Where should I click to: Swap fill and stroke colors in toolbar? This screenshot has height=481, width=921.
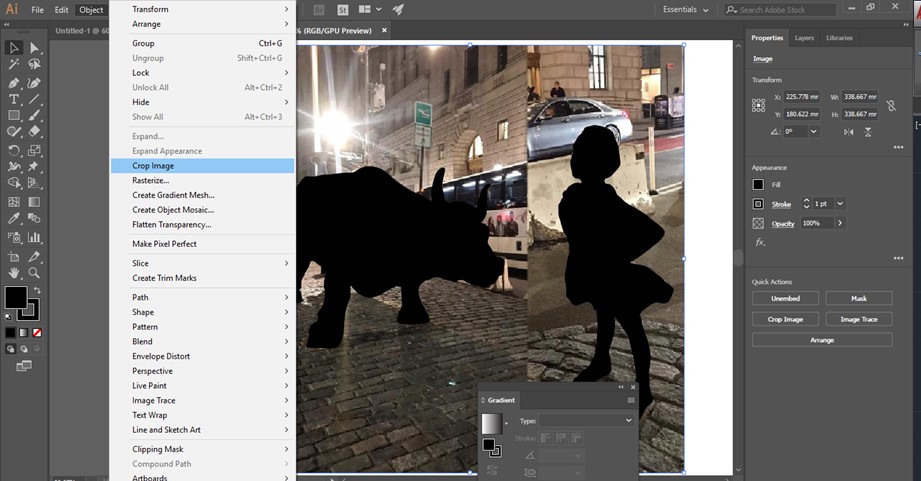pyautogui.click(x=38, y=289)
